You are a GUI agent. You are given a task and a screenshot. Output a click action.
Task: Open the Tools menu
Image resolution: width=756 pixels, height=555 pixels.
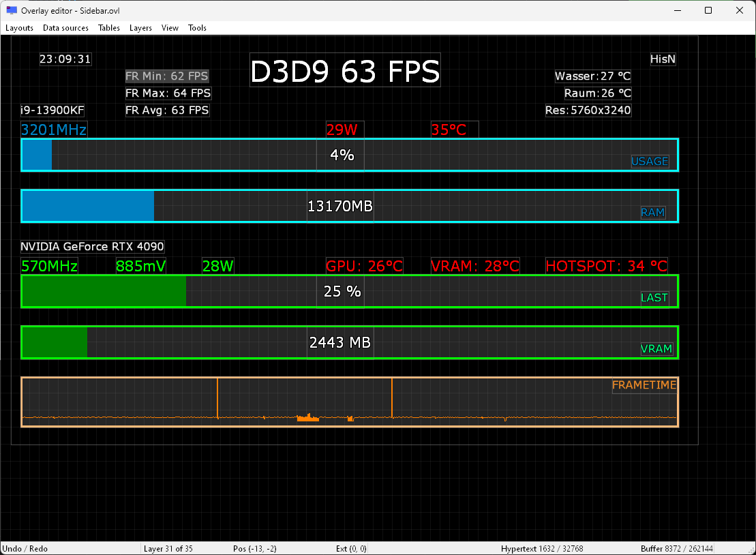[197, 28]
